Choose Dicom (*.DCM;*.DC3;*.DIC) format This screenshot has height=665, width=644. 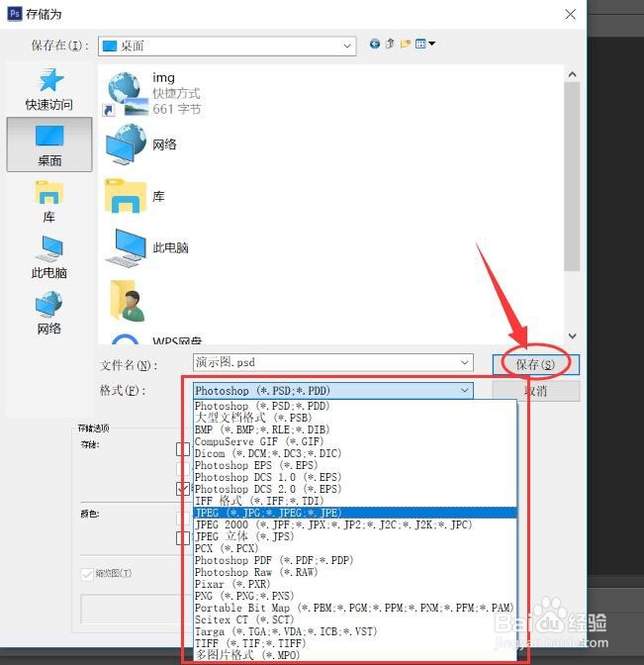pos(355,453)
